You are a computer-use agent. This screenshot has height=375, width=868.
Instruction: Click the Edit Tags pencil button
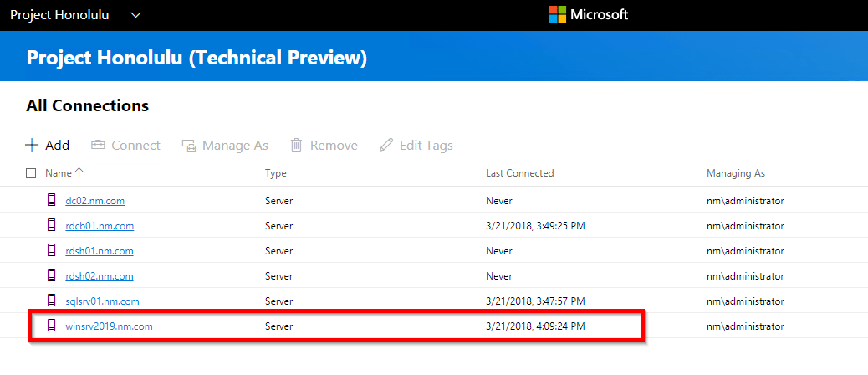[416, 145]
